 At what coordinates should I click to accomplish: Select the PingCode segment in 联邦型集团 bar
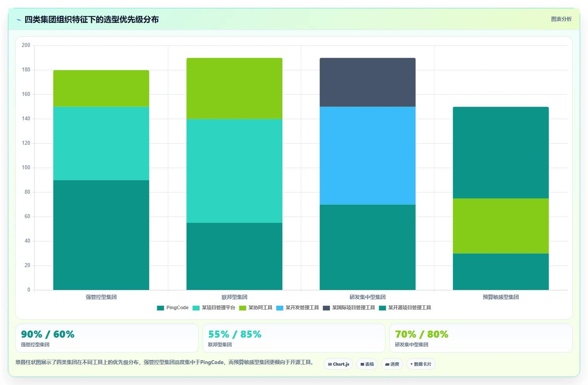coord(234,256)
